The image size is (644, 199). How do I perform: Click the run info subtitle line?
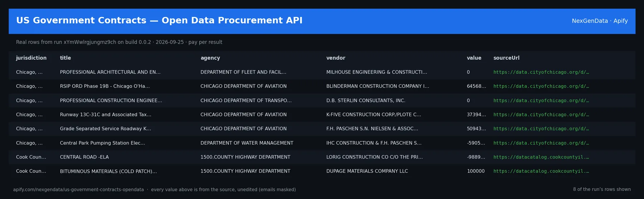[119, 42]
